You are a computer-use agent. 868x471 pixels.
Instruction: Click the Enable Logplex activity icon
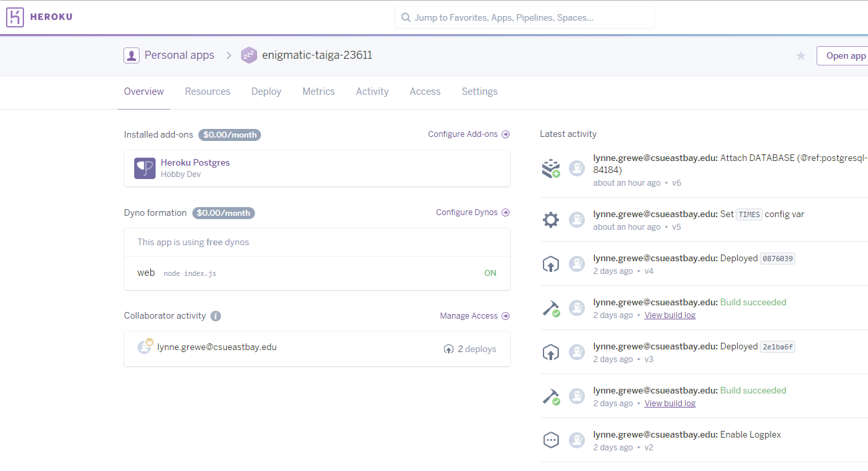(x=551, y=440)
